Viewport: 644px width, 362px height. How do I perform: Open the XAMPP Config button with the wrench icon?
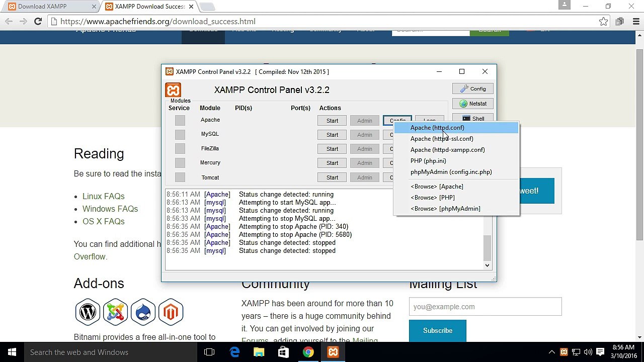tap(473, 88)
